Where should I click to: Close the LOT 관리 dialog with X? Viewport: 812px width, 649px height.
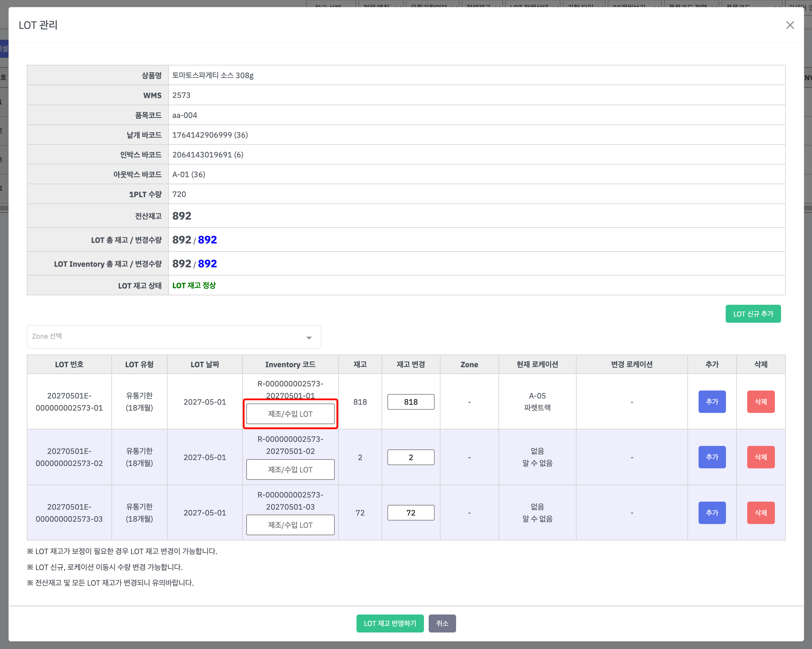coord(790,25)
